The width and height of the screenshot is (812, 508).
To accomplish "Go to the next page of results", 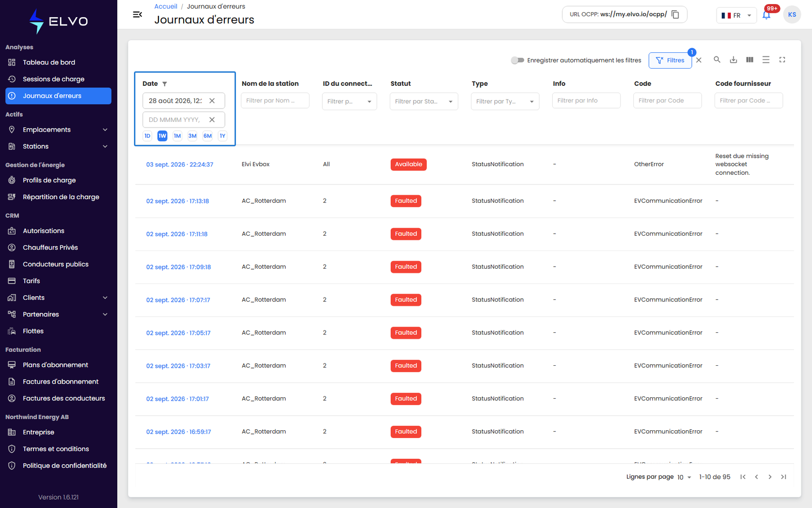I will 770,477.
